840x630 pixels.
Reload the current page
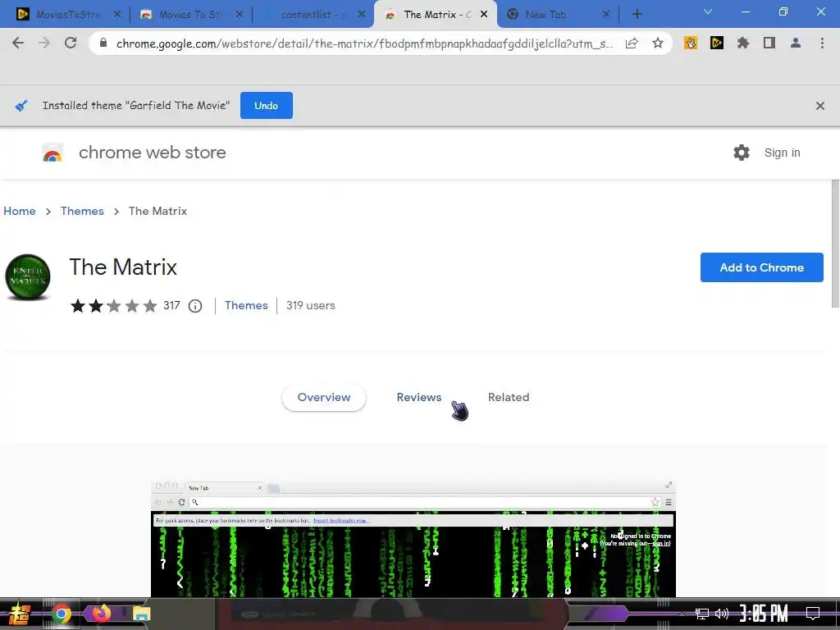(71, 43)
